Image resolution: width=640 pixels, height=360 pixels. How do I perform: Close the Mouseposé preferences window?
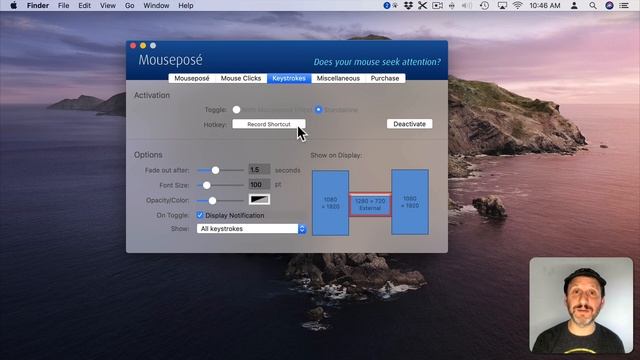tap(133, 45)
